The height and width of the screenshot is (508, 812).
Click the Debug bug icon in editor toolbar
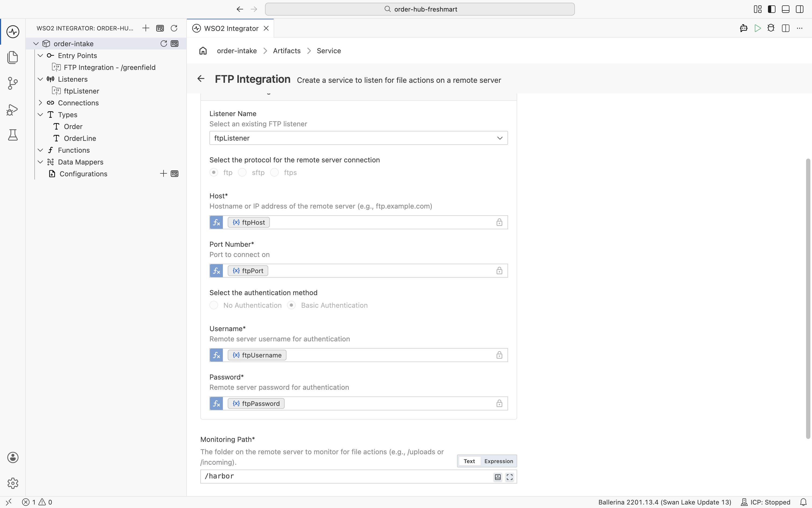tap(771, 28)
